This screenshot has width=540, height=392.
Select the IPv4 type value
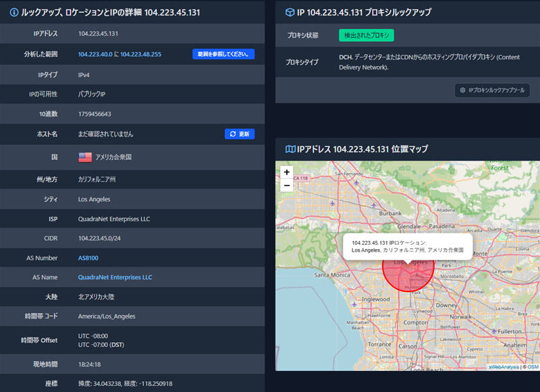coord(84,75)
